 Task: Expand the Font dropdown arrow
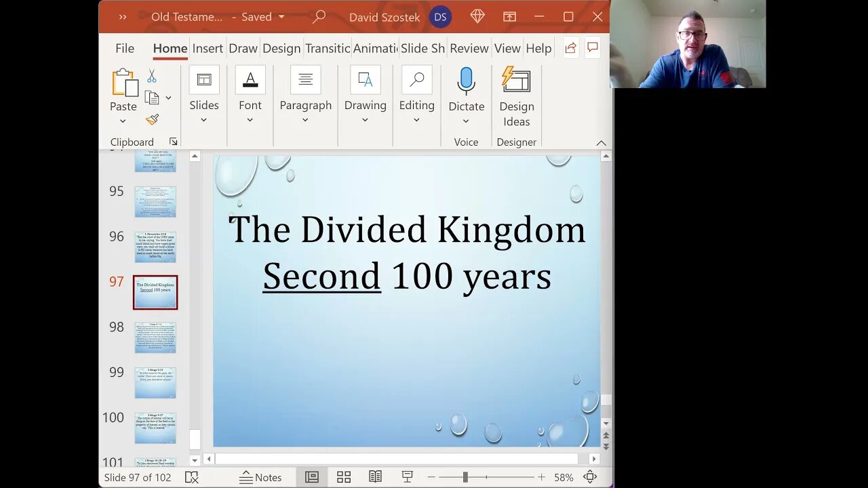point(250,121)
